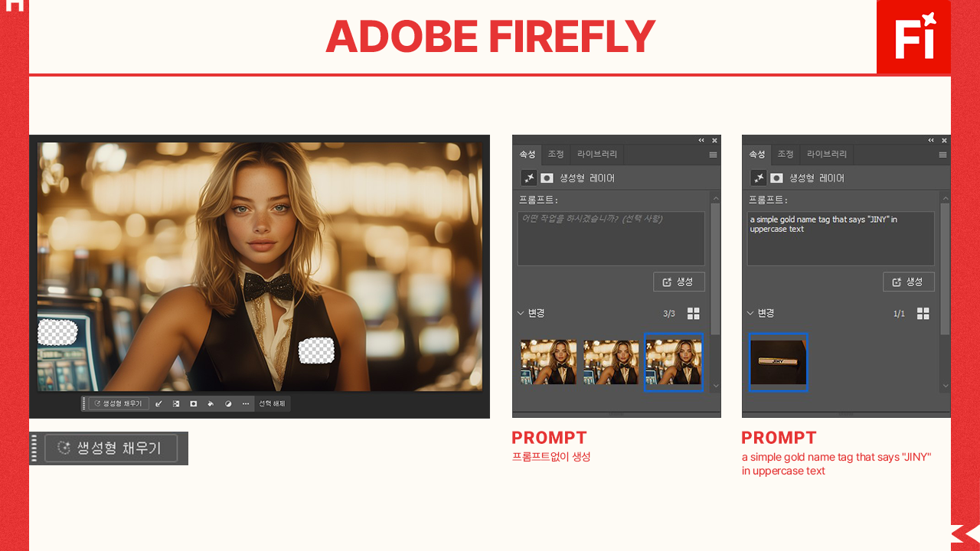Click the 1/1 variation counter
Screen dimensions: 980x551
point(899,314)
